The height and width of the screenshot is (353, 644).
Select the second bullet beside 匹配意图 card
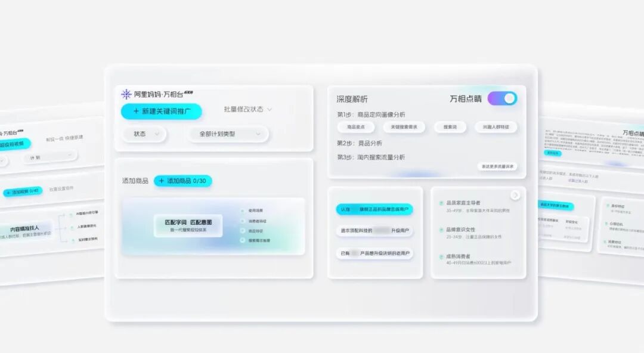coord(243,221)
